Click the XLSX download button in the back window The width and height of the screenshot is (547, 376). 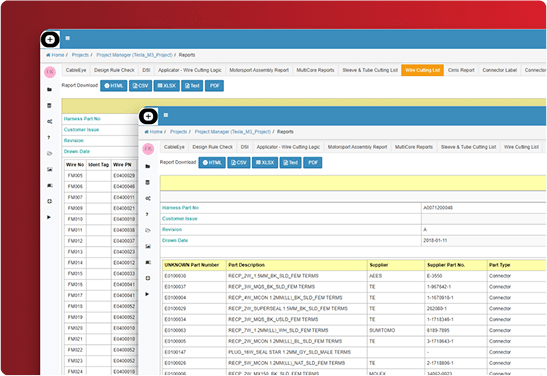(167, 86)
